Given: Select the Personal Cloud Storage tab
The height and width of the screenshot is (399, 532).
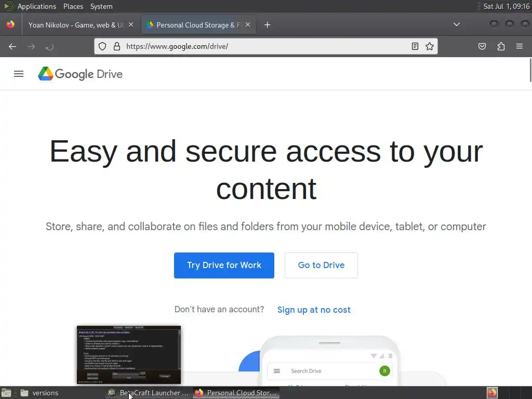Looking at the screenshot, I should click(x=198, y=25).
